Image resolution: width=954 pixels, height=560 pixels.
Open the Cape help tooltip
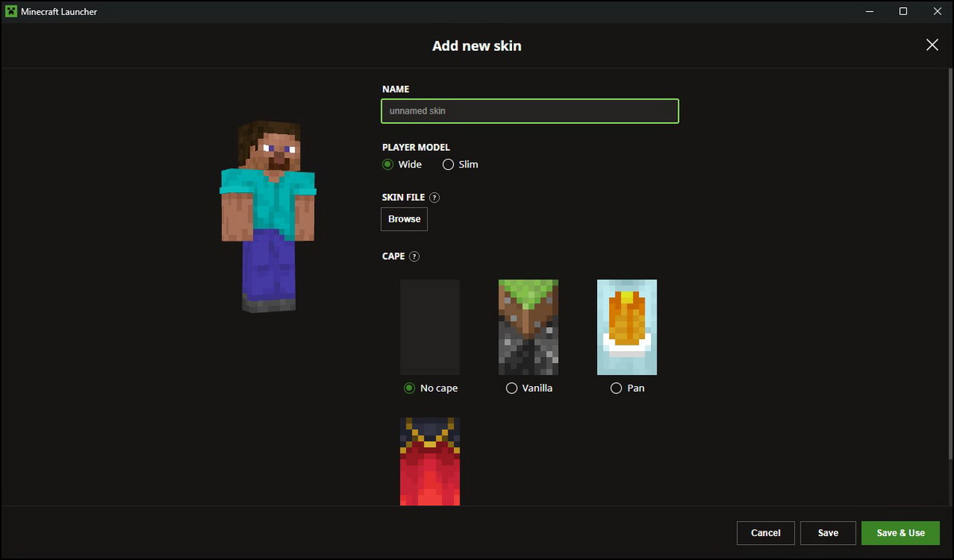click(x=413, y=256)
